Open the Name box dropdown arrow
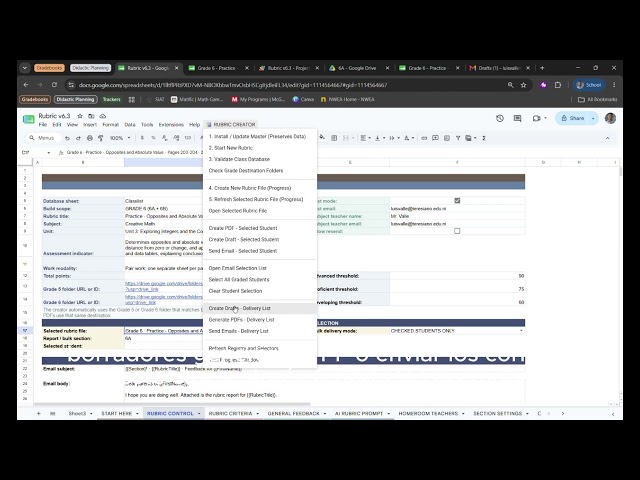Screen dimensions: 640x480 click(x=49, y=152)
